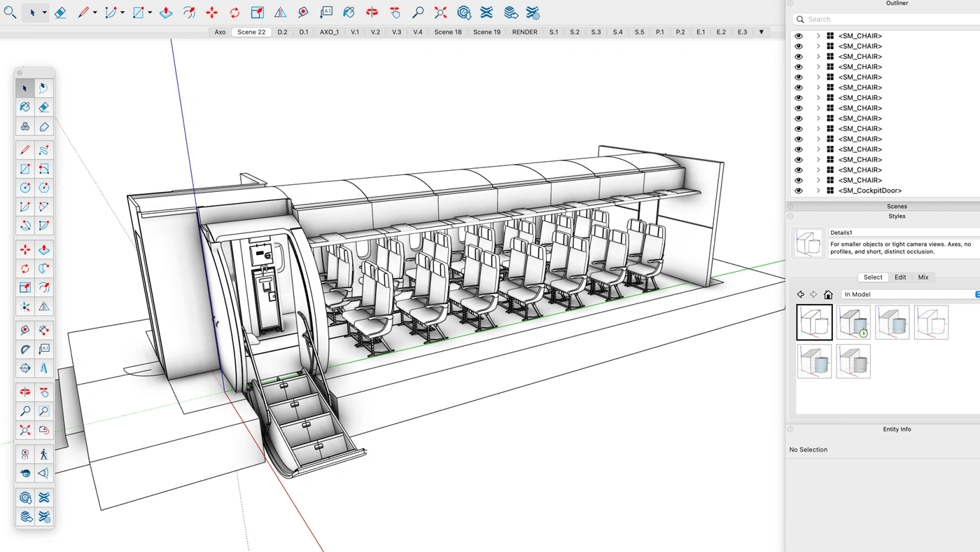The height and width of the screenshot is (552, 980).
Task: Activate the Walk tool
Action: (x=43, y=454)
